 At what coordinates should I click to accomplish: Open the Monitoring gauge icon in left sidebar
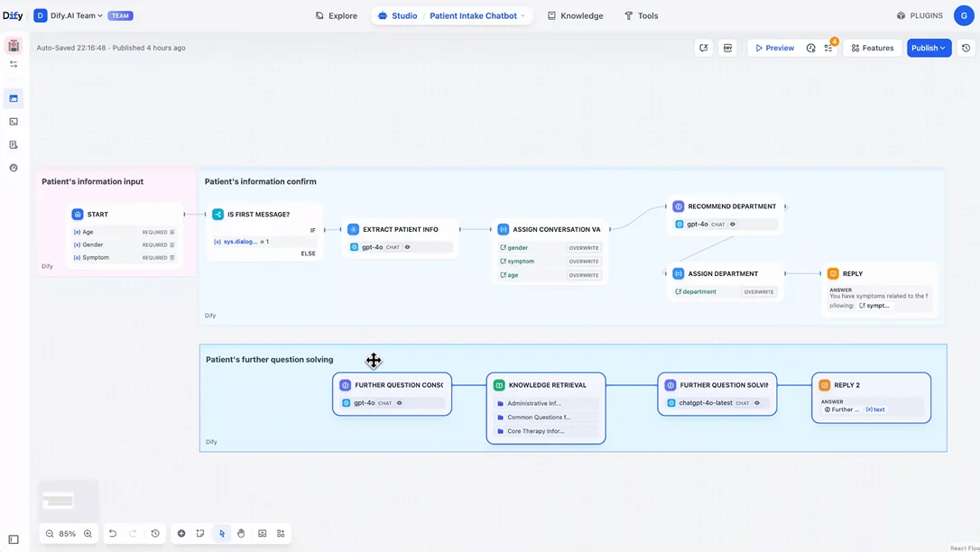point(14,168)
